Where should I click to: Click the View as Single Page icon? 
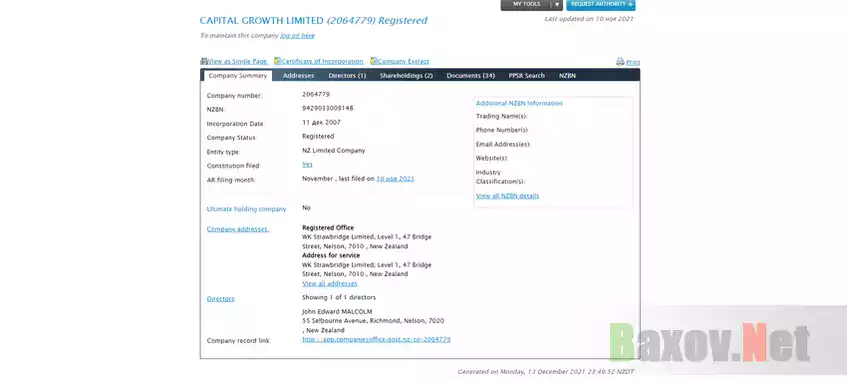[204, 62]
